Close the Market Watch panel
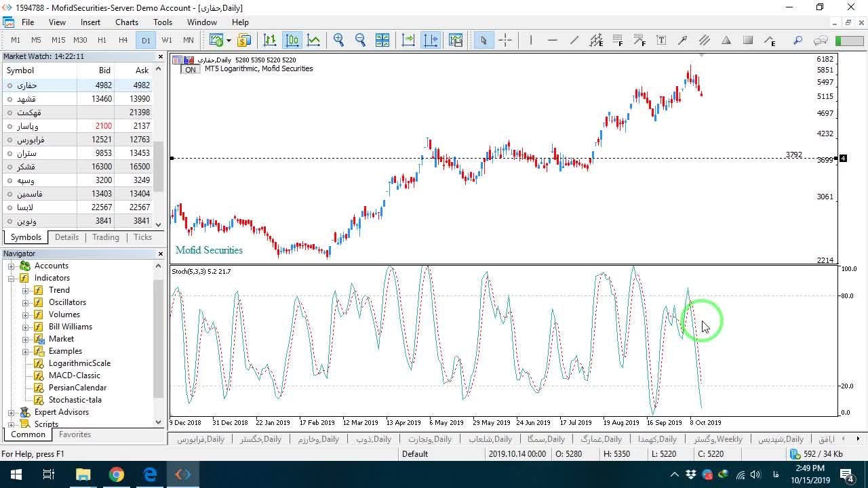Viewport: 868px width, 488px height. click(x=160, y=57)
